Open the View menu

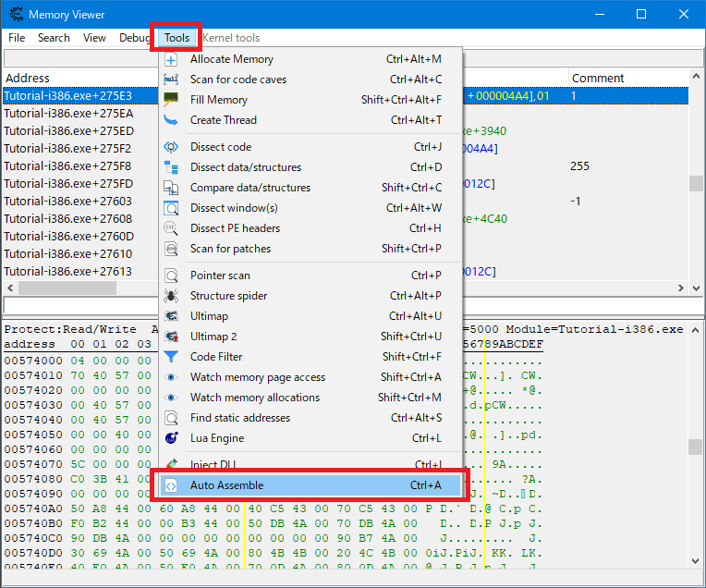94,38
